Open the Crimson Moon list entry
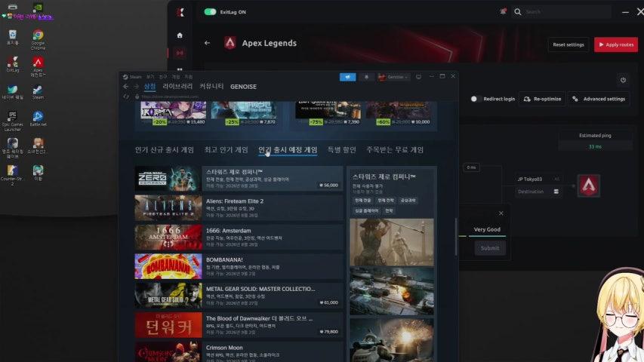644x362 pixels. pos(239,351)
